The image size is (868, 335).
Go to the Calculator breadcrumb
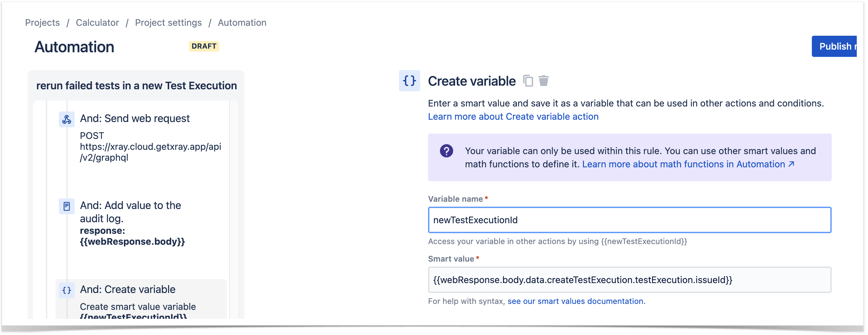[97, 22]
